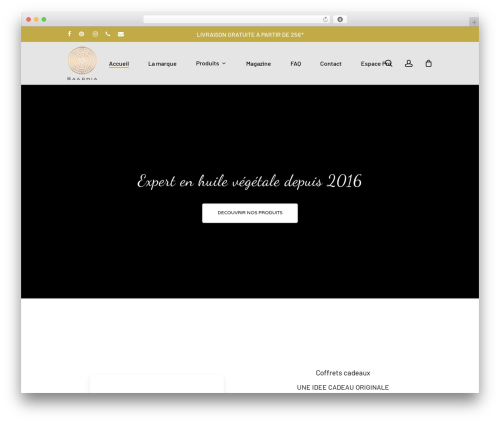Open the shopping bag cart icon
The width and height of the screenshot is (500, 423).
click(x=429, y=63)
